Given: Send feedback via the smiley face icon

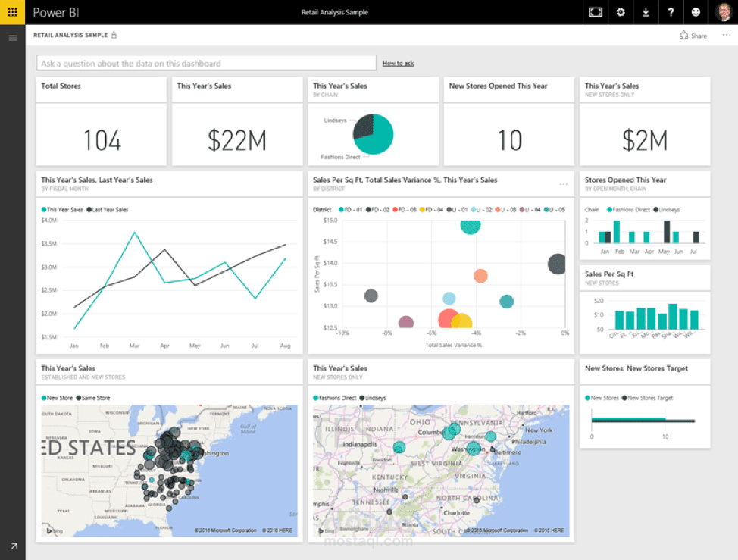Looking at the screenshot, I should [696, 12].
